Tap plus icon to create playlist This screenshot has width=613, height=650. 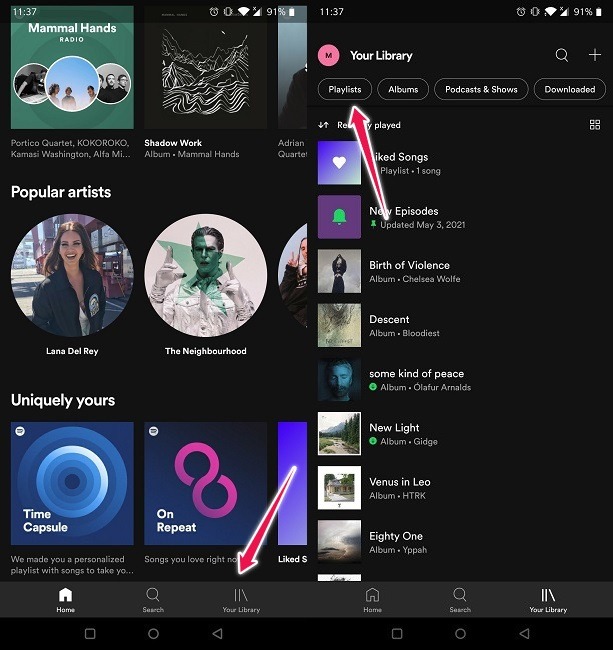(x=595, y=55)
